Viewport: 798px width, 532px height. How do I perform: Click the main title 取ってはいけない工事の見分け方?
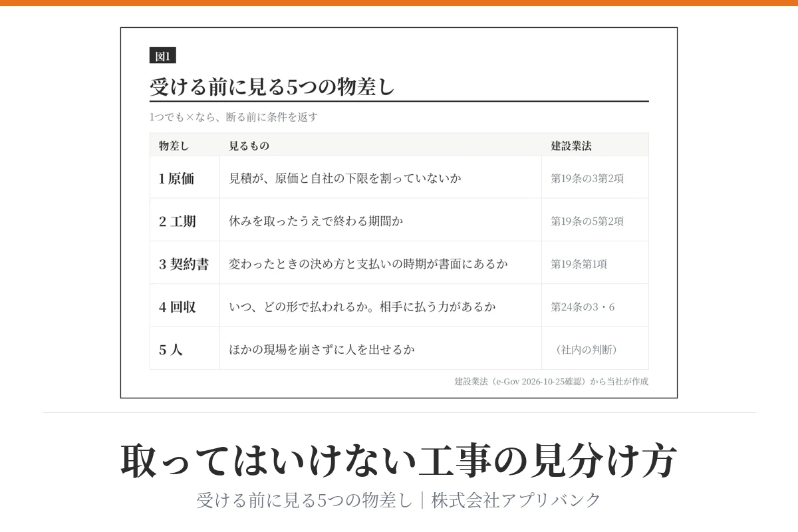(399, 460)
